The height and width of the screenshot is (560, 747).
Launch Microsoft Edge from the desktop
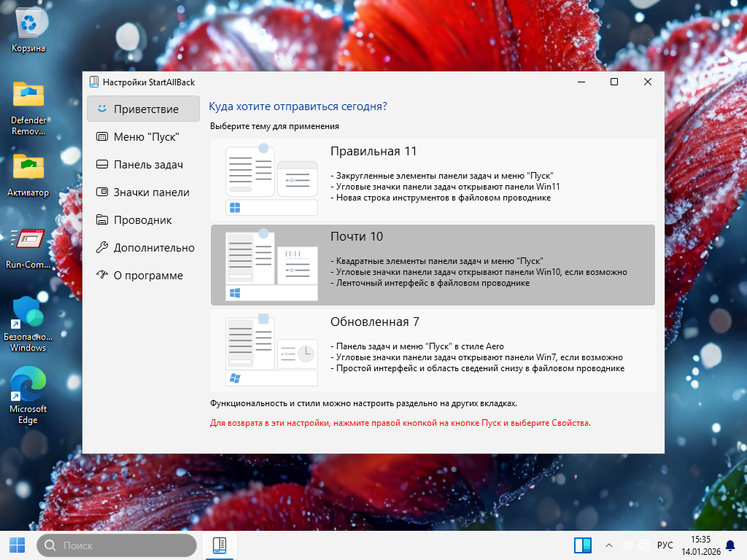(x=28, y=395)
